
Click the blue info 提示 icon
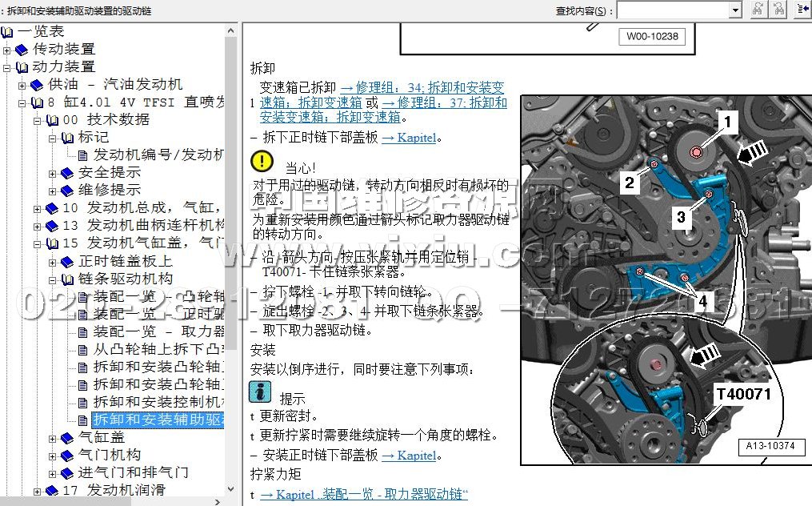[x=260, y=392]
